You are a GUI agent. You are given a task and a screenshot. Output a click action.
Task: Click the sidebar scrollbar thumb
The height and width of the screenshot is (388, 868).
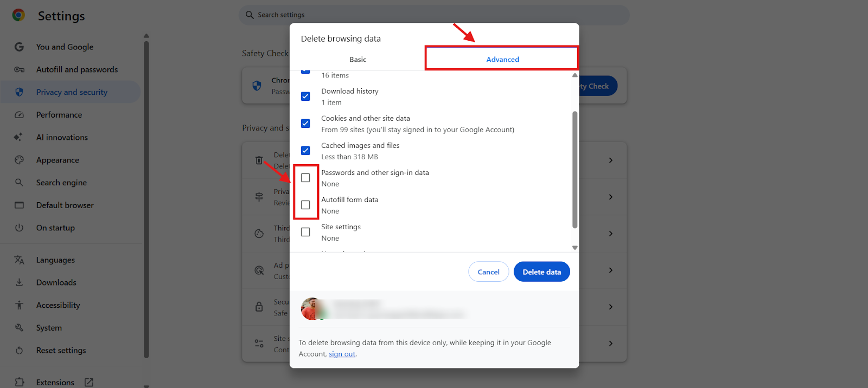(146, 200)
